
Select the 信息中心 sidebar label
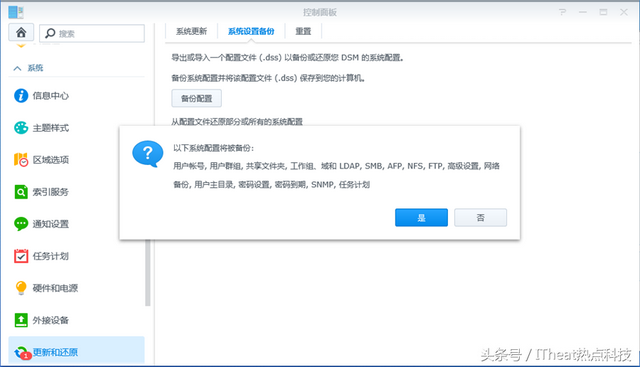51,96
